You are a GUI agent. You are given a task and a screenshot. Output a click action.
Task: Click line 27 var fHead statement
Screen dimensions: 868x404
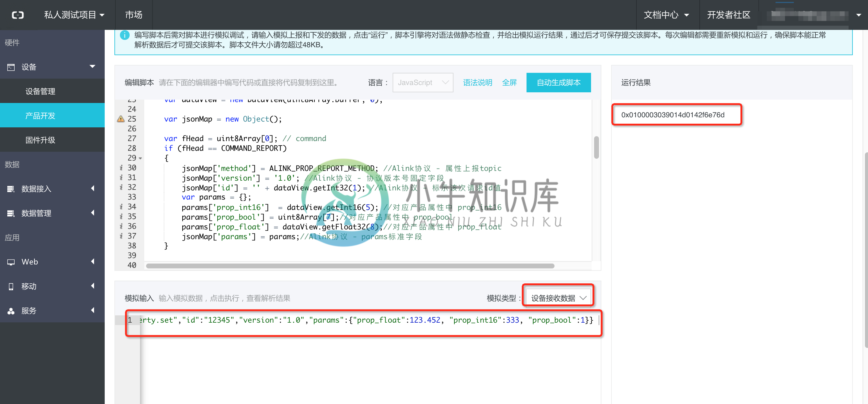245,139
